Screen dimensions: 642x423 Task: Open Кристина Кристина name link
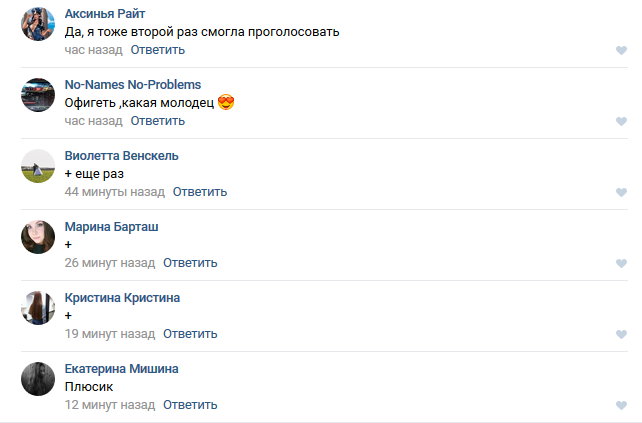coord(122,298)
